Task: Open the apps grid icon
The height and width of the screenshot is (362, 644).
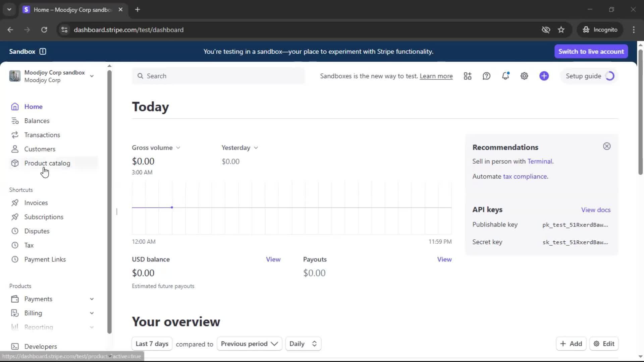Action: coord(467,76)
